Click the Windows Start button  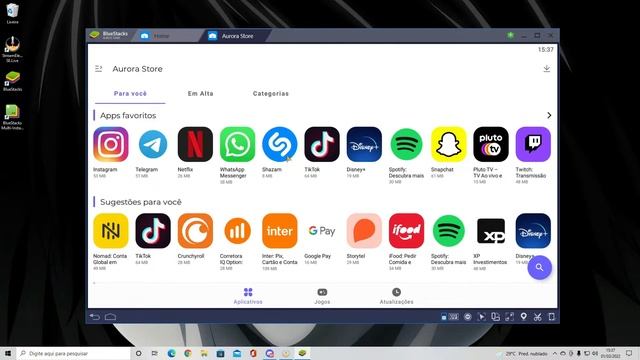(x=8, y=353)
